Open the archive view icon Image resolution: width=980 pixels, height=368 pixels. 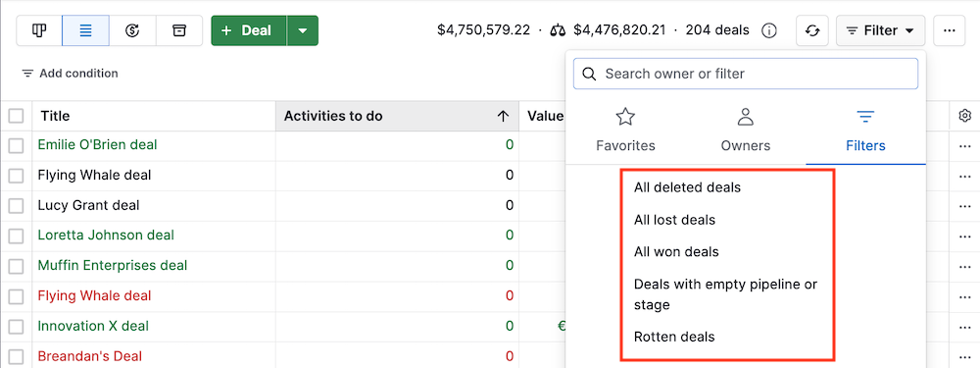click(179, 30)
